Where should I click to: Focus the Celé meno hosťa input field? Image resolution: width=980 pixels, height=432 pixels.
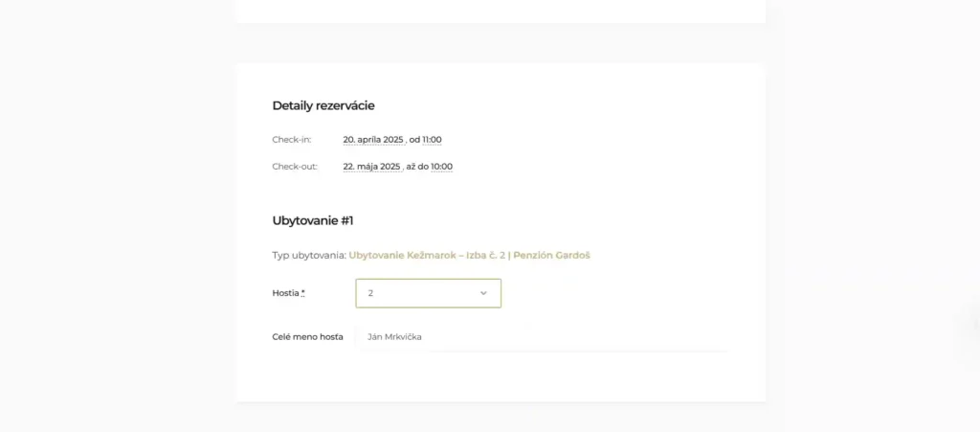[x=542, y=337]
